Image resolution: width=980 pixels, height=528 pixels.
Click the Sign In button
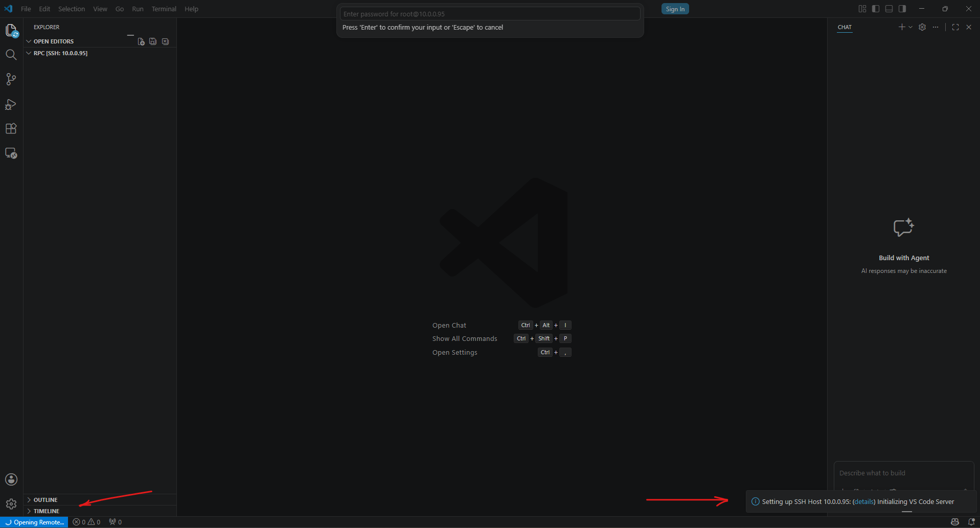[675, 9]
